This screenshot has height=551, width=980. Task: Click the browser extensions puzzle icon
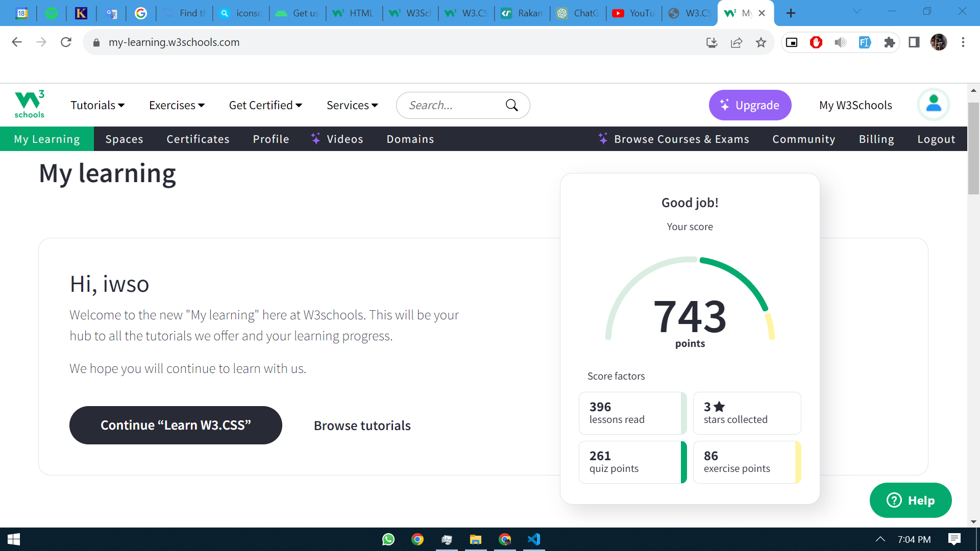tap(890, 42)
